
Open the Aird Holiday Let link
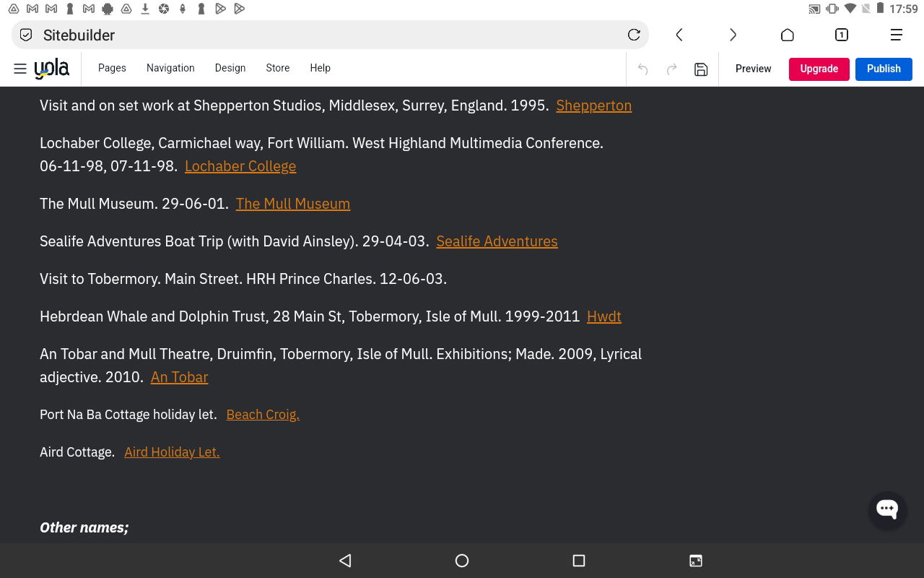(172, 452)
